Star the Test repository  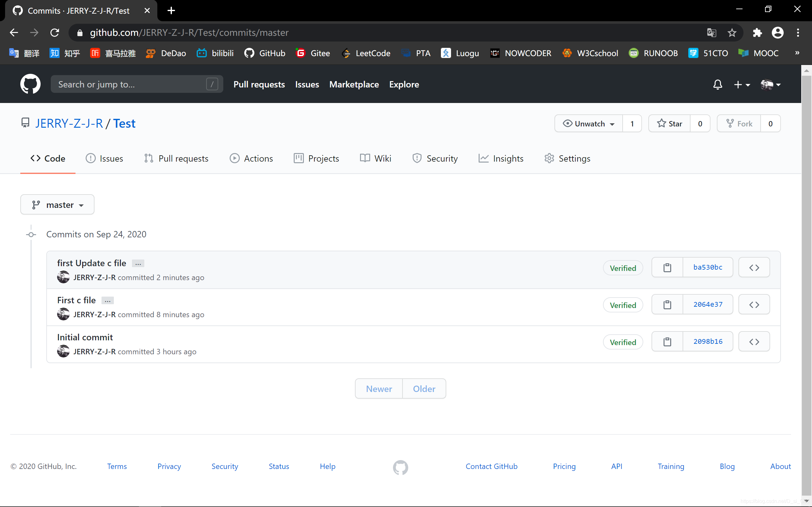(x=669, y=124)
